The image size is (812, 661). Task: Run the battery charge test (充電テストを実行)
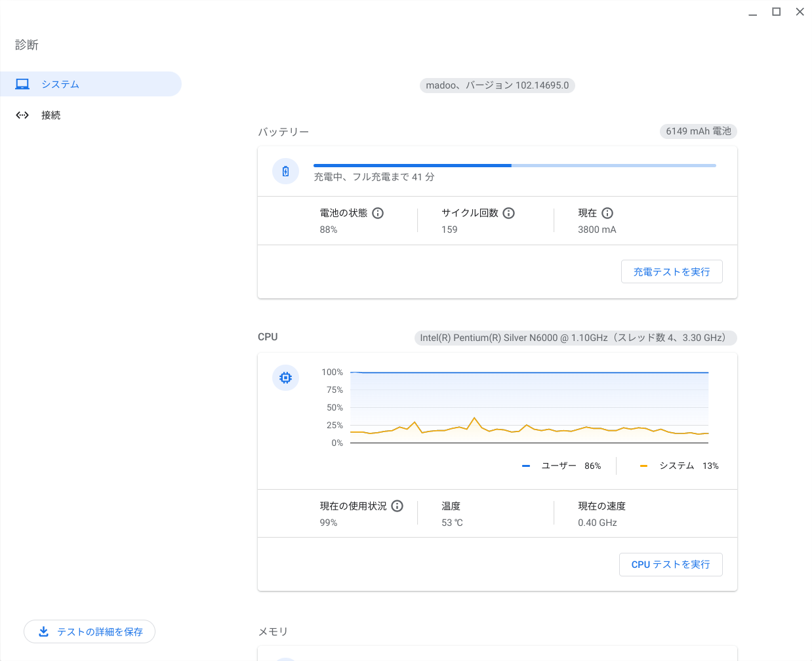coord(672,271)
